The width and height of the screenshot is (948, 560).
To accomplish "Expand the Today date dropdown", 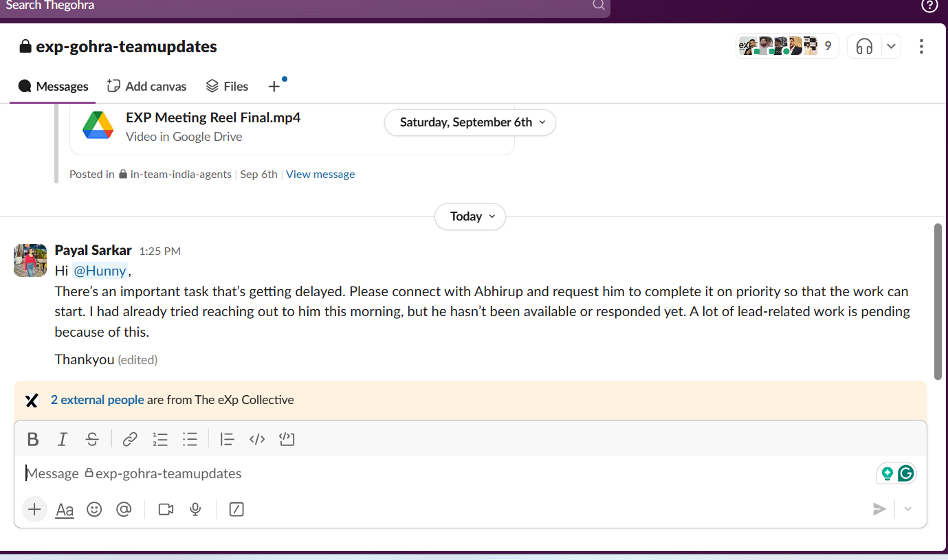I will [470, 216].
